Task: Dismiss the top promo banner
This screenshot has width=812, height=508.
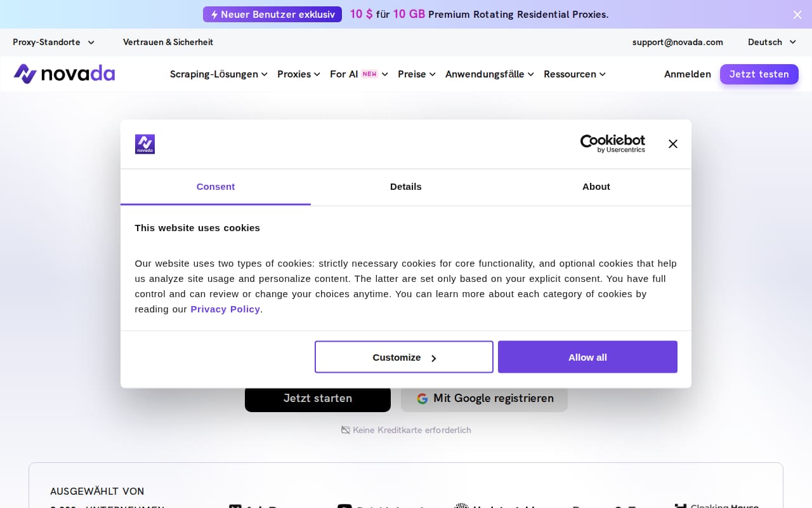Action: pos(797,15)
